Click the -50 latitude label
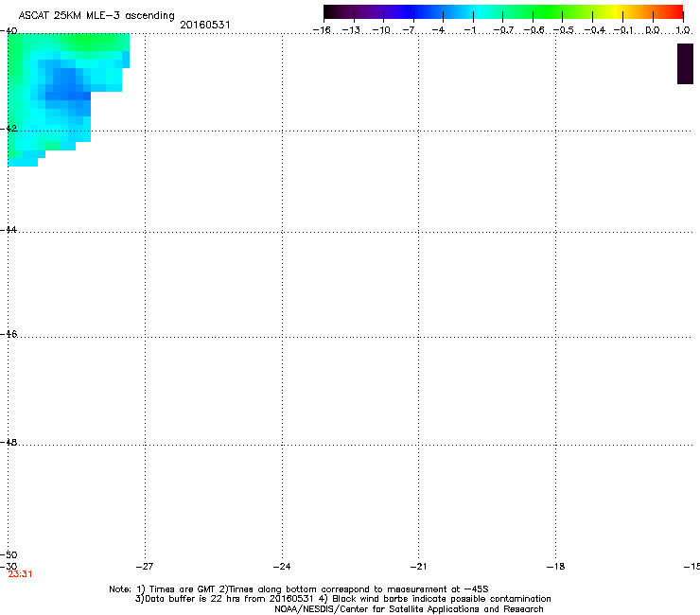 pos(9,555)
